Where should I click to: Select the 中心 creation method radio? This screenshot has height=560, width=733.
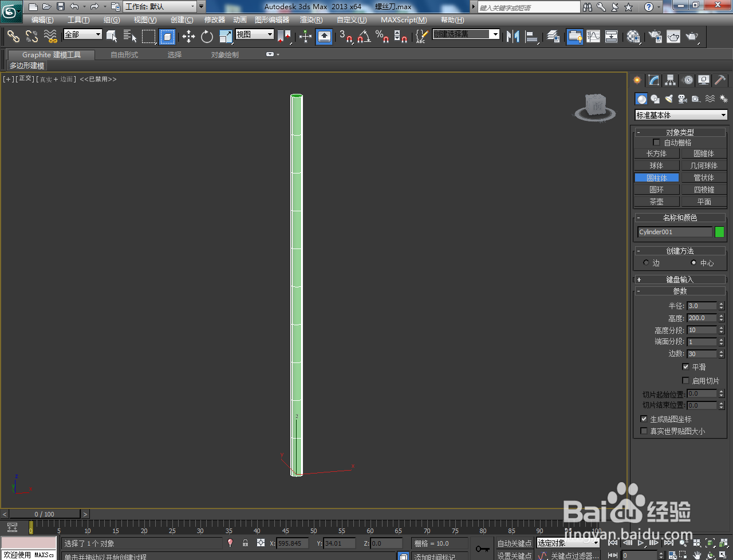(693, 263)
